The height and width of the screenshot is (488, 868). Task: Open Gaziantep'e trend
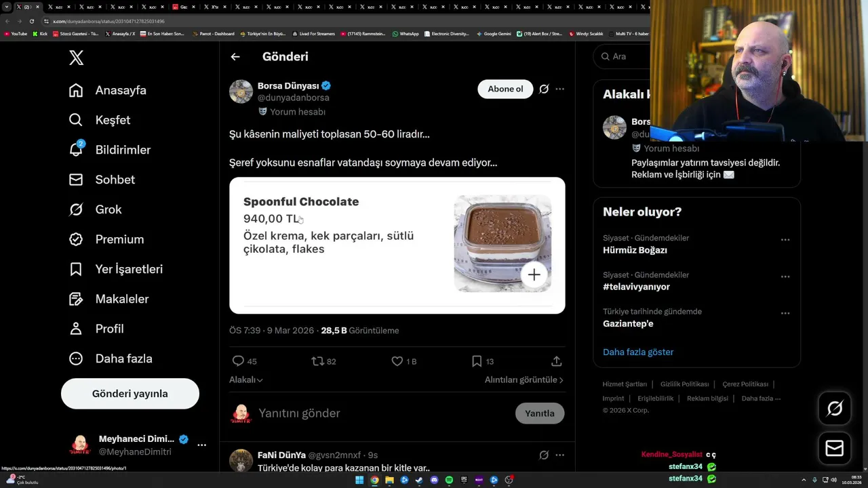tap(628, 323)
